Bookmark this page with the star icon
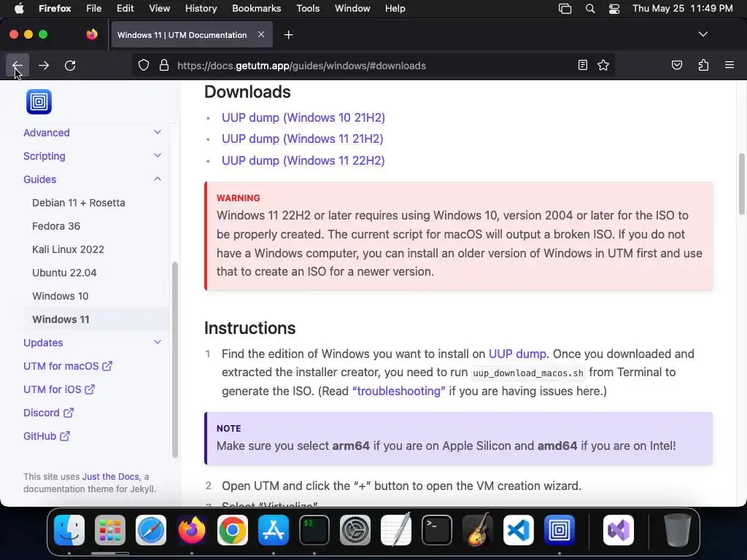The height and width of the screenshot is (560, 747). tap(603, 65)
